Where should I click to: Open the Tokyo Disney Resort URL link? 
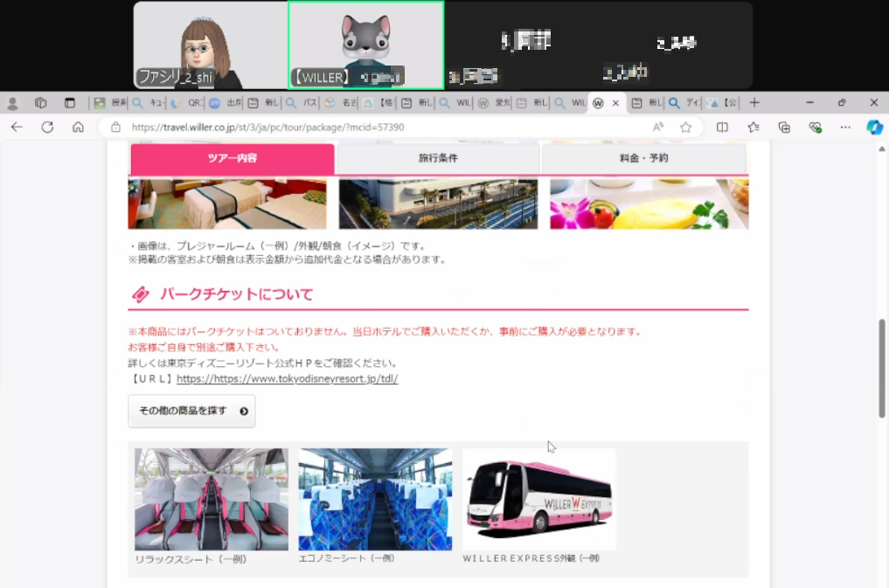pyautogui.click(x=287, y=378)
